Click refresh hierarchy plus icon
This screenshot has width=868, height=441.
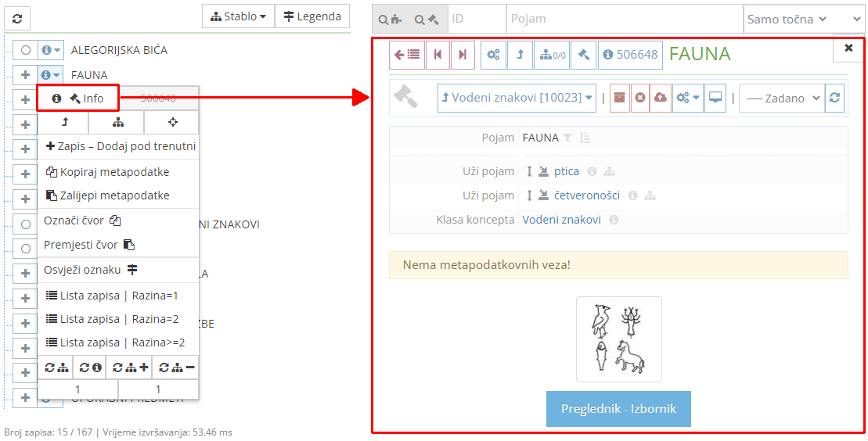pos(129,367)
